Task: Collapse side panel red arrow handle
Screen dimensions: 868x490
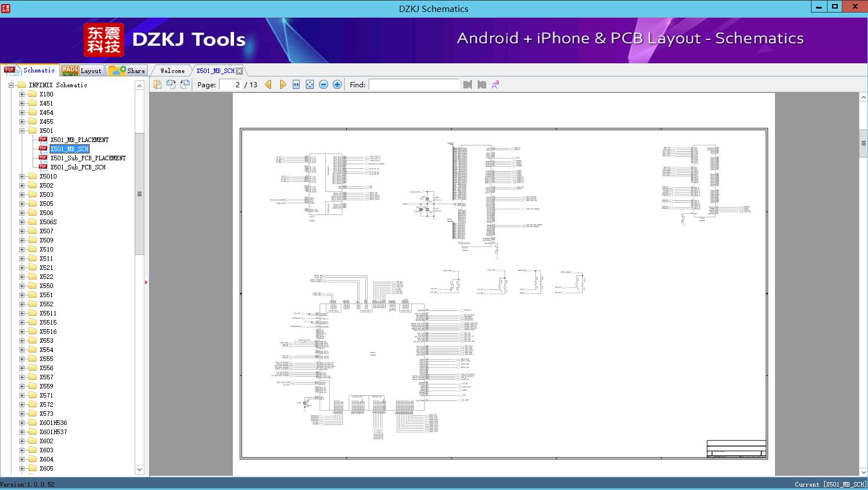Action: 146,282
